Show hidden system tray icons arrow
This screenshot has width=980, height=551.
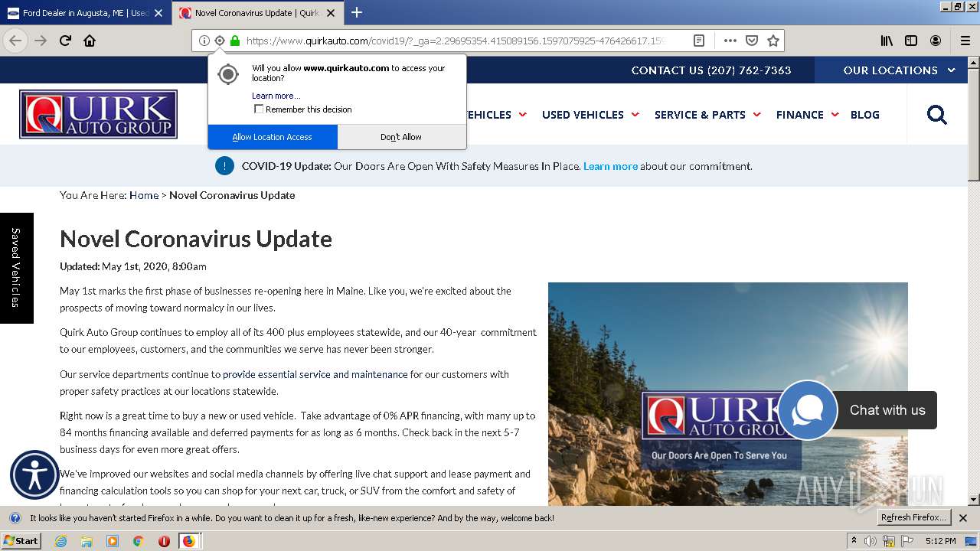coord(854,541)
